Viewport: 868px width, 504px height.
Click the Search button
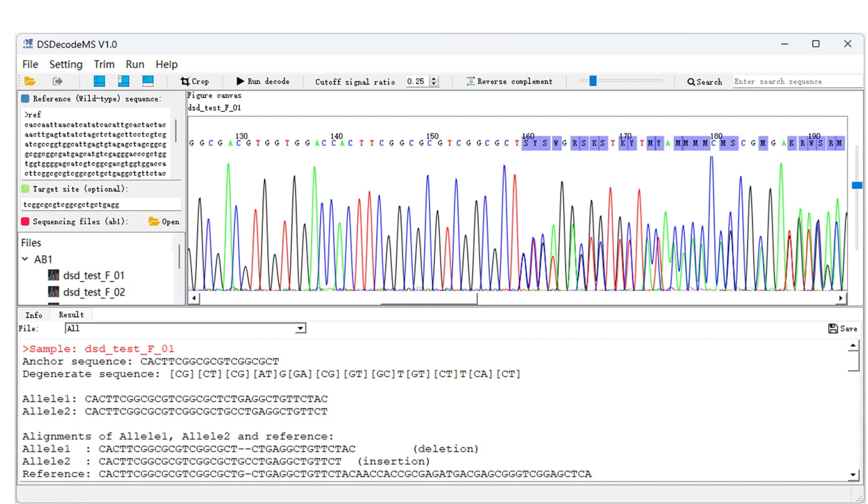click(704, 82)
